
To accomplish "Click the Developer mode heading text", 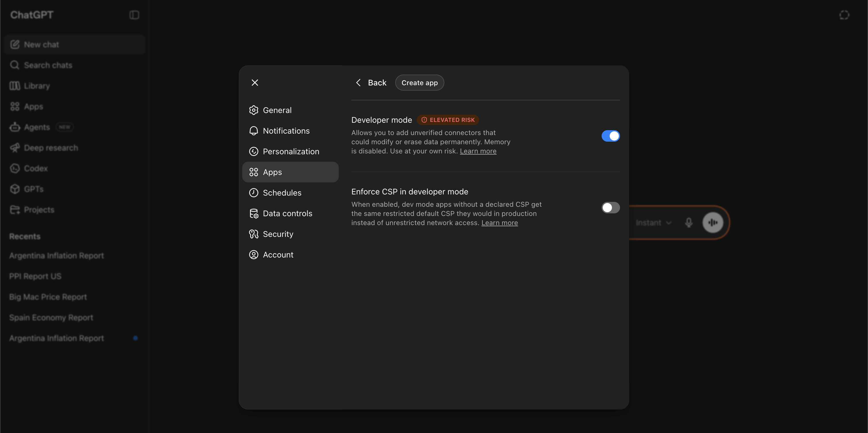I will 381,120.
